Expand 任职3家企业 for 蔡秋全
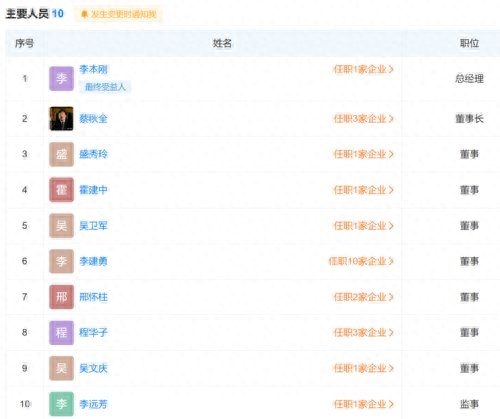Viewport: 500px width, 419px height. pos(364,119)
